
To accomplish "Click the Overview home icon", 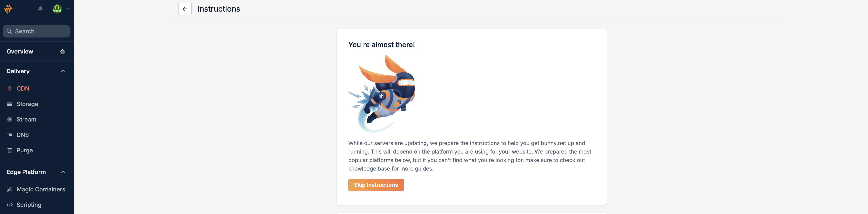I will tap(62, 51).
